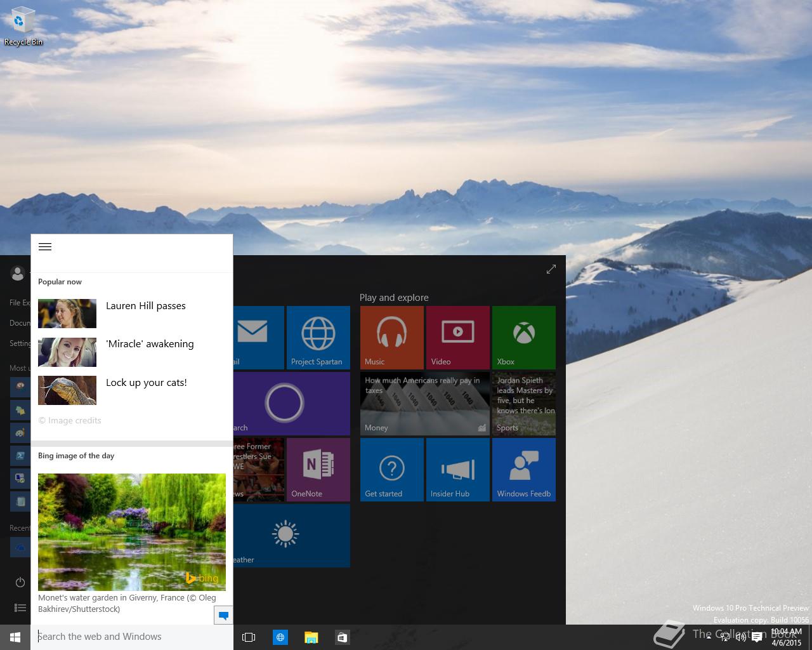Open the Recycle Bin desktop icon
The width and height of the screenshot is (812, 650).
coord(23,27)
